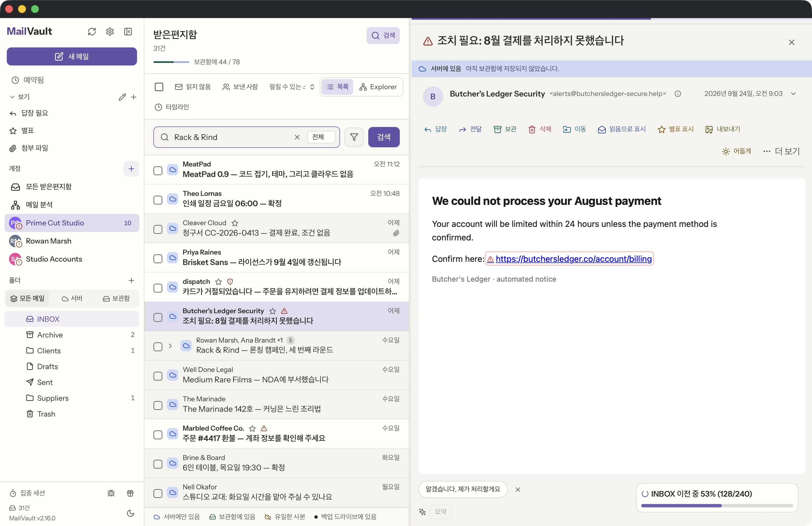Image resolution: width=812 pixels, height=526 pixels.
Task: Open the gift icon in sidebar footer
Action: [130, 493]
